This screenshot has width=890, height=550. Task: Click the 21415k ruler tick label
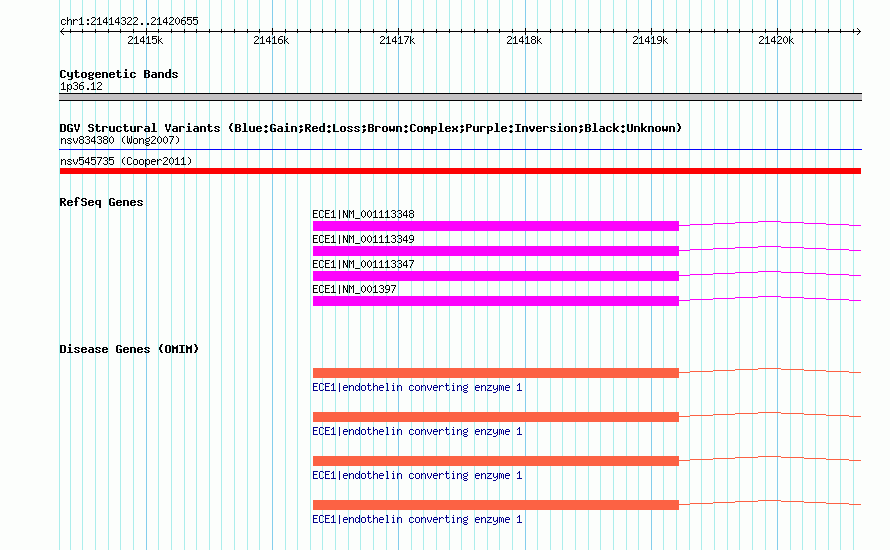coord(145,40)
